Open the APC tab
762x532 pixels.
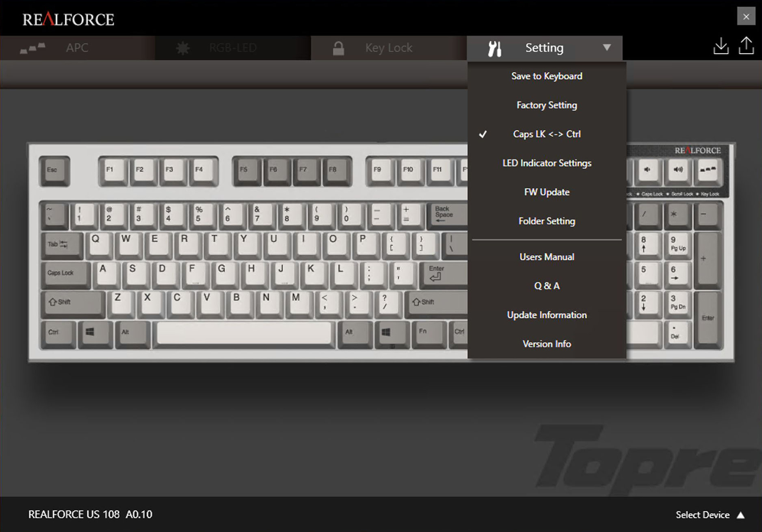78,48
